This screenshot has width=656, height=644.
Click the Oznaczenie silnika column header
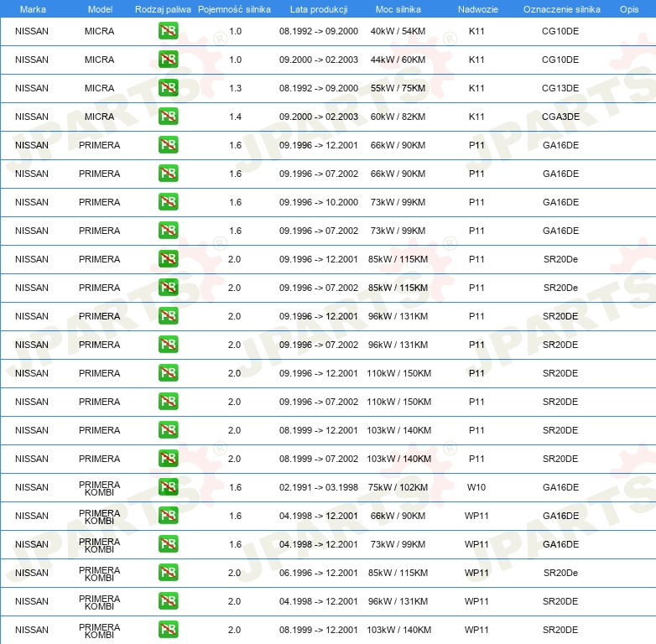(561, 9)
